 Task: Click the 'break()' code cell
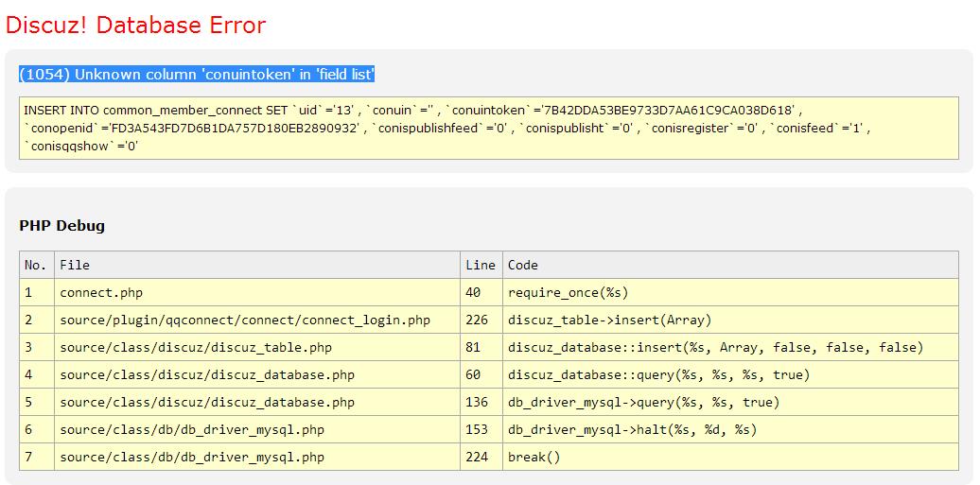click(534, 457)
